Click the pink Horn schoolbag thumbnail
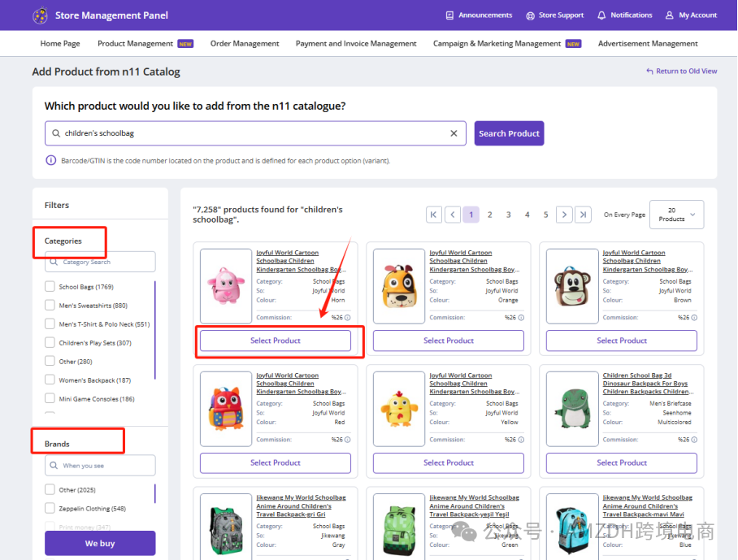The image size is (738, 560). 226,286
